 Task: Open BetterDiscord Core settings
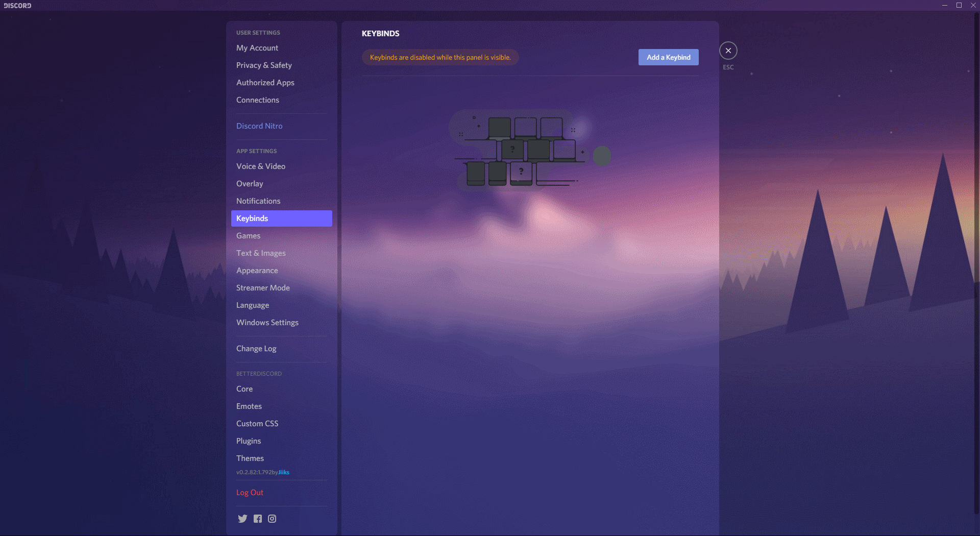point(282,389)
